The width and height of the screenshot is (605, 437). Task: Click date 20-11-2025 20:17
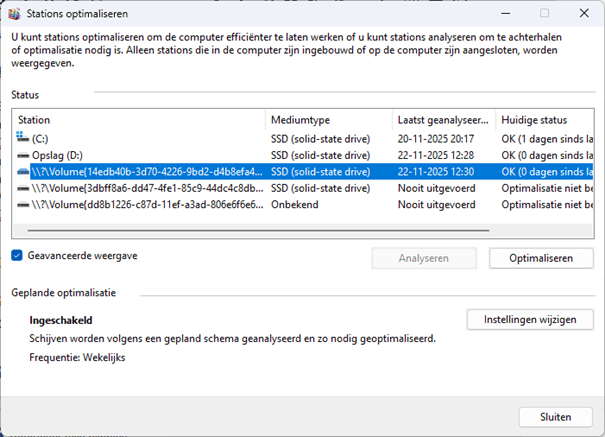click(x=436, y=139)
